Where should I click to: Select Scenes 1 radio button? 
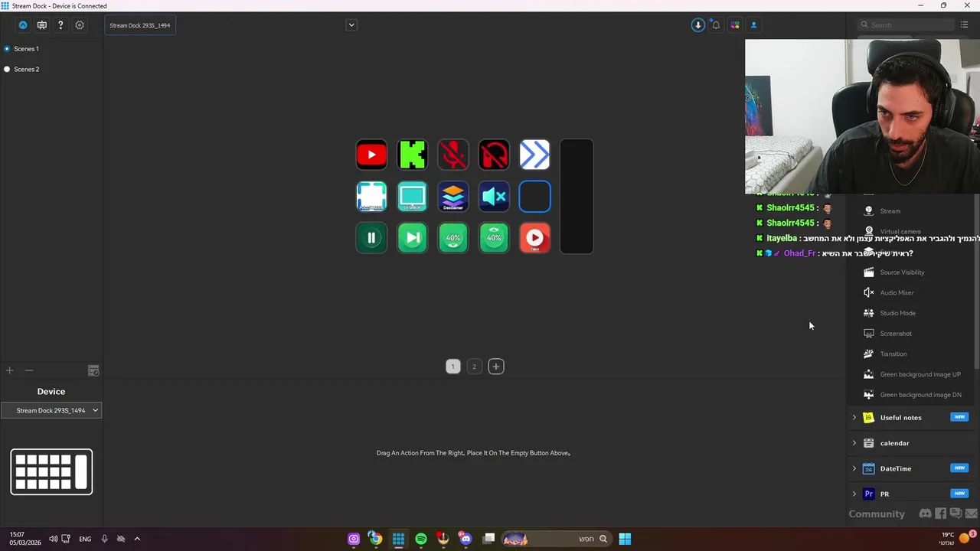(x=7, y=49)
